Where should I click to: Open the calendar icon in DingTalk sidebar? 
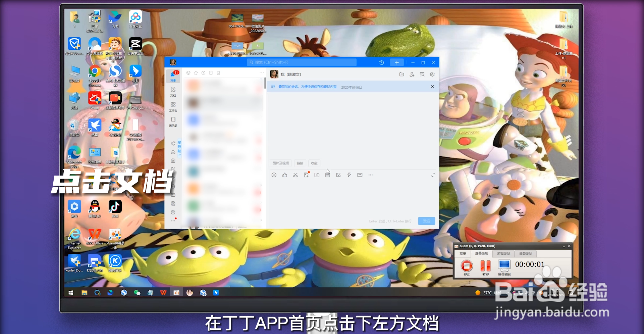[x=173, y=161]
